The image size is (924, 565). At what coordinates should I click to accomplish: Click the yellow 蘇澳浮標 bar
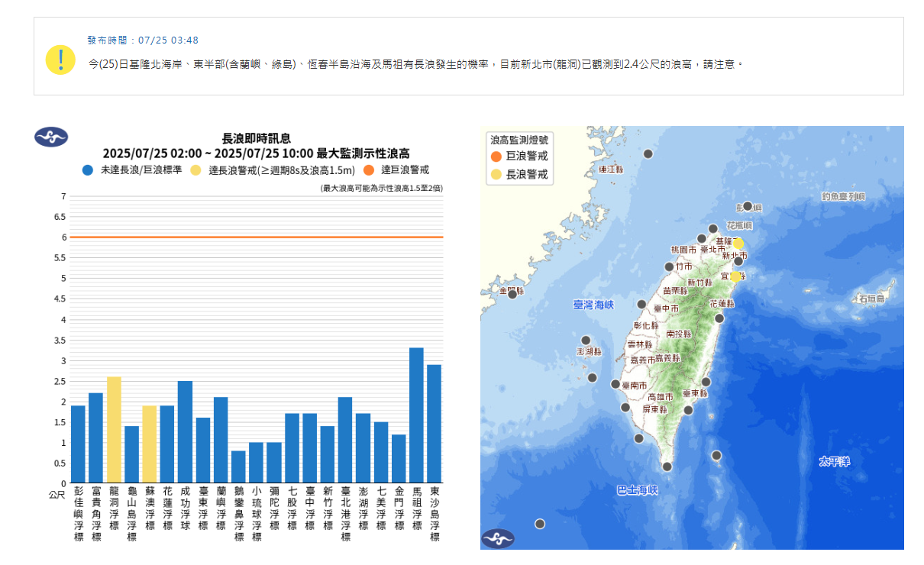(150, 444)
